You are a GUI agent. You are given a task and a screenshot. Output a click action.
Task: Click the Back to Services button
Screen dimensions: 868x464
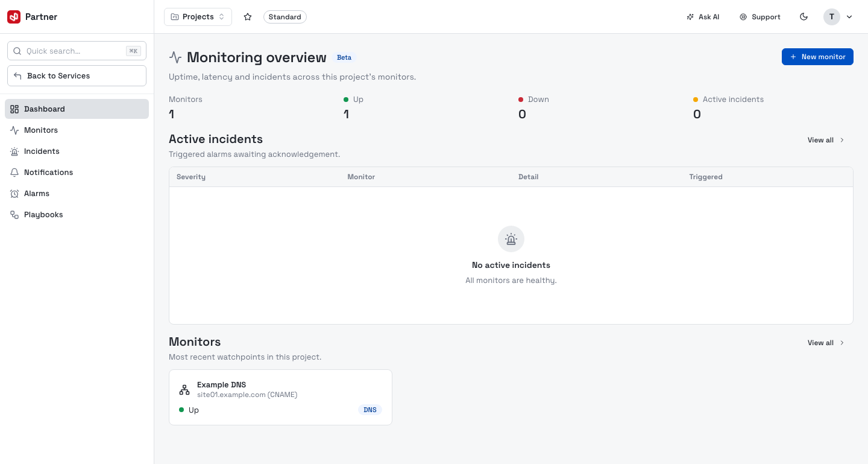pos(77,76)
